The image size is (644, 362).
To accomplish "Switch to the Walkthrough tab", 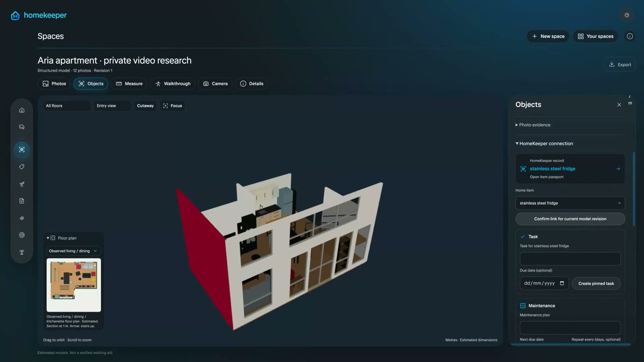I will click(x=173, y=83).
